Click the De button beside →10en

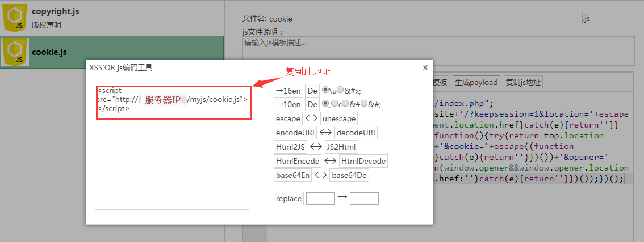[312, 104]
